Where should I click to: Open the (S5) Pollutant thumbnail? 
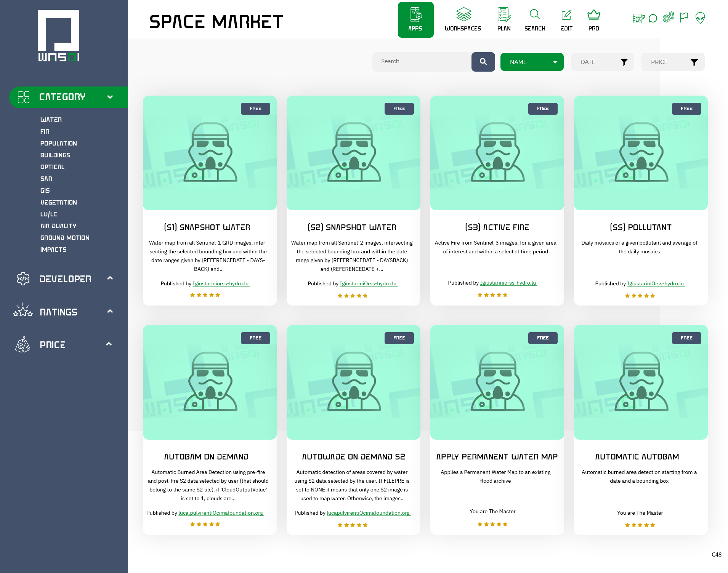(x=641, y=153)
